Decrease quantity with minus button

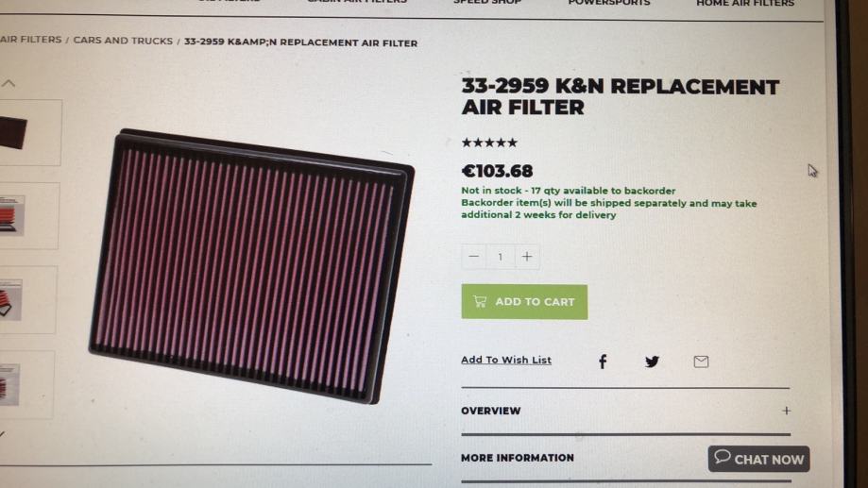[x=473, y=257]
